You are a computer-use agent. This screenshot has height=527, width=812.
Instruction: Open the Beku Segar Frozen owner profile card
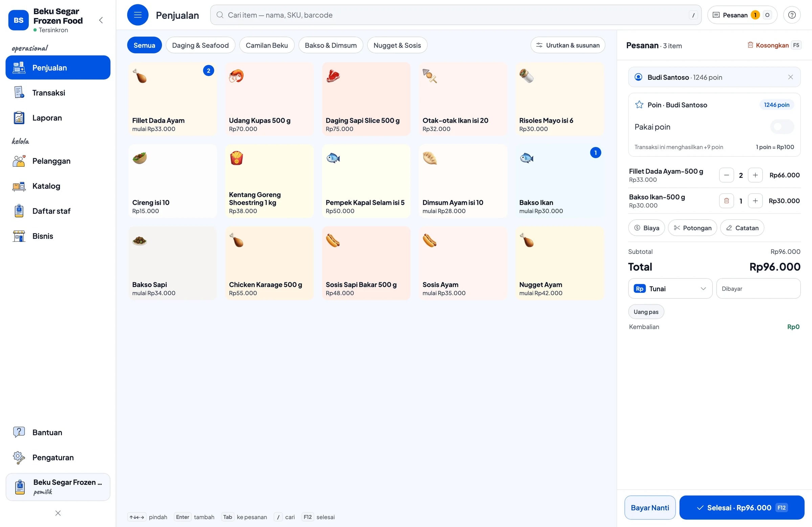pyautogui.click(x=58, y=487)
